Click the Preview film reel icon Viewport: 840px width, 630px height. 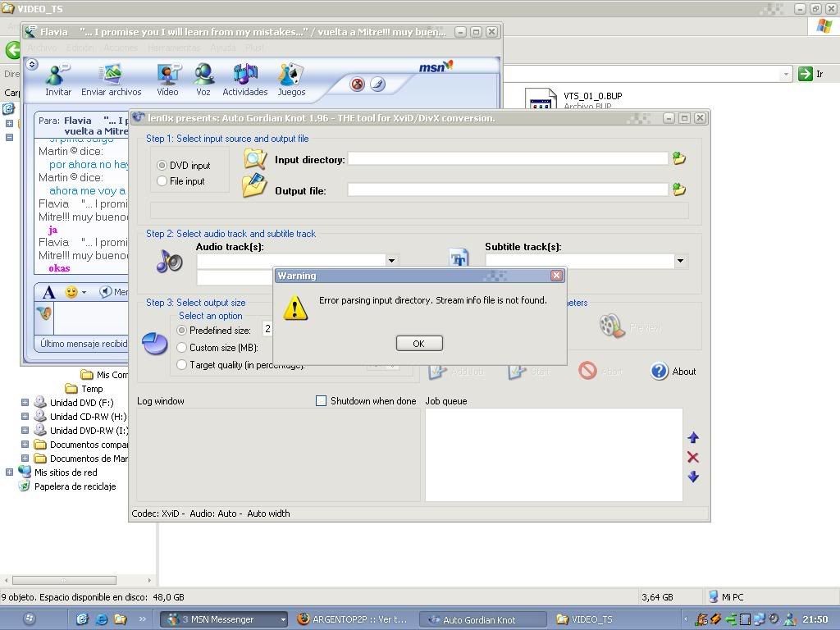[x=612, y=326]
